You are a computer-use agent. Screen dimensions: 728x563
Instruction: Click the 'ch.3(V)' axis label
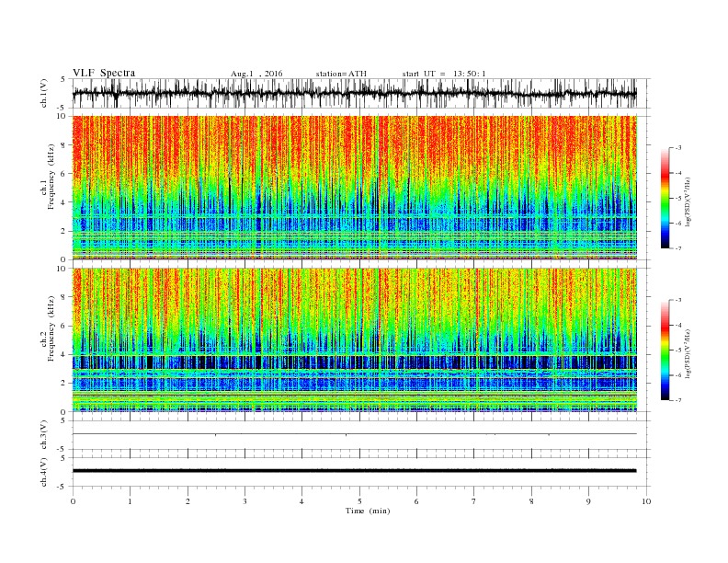point(44,434)
